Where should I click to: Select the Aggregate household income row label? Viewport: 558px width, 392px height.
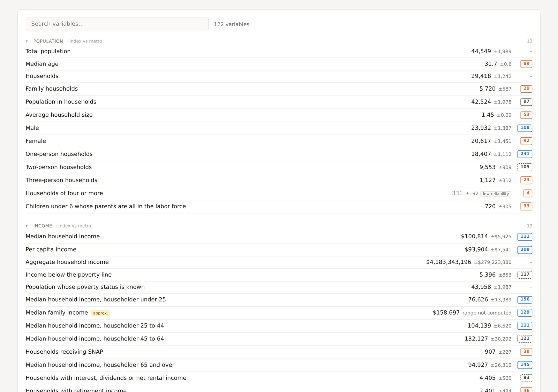[x=67, y=262]
